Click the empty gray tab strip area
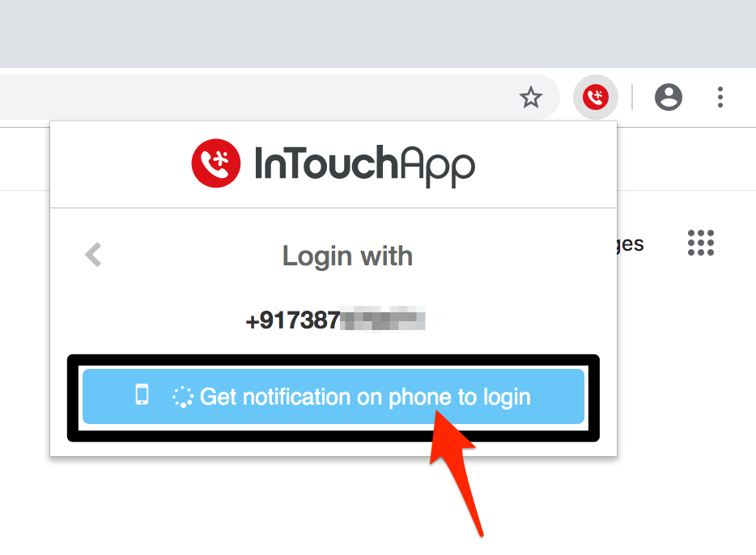 pos(378,34)
